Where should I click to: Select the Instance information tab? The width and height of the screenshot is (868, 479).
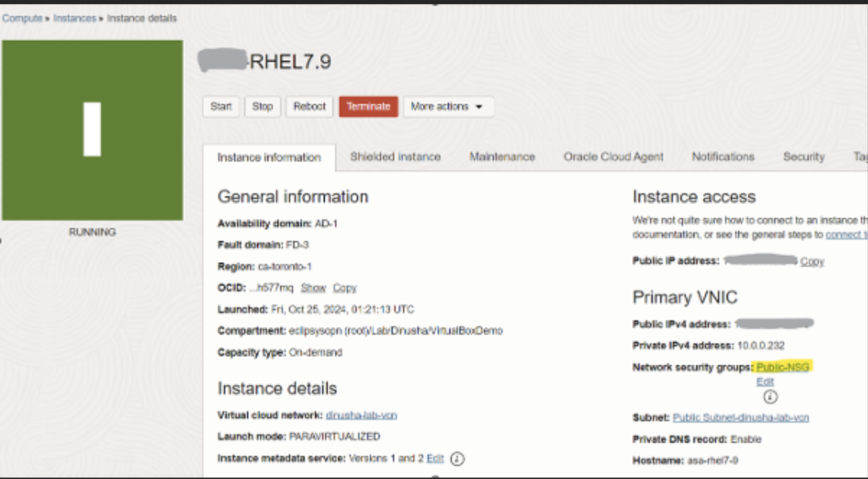point(269,157)
